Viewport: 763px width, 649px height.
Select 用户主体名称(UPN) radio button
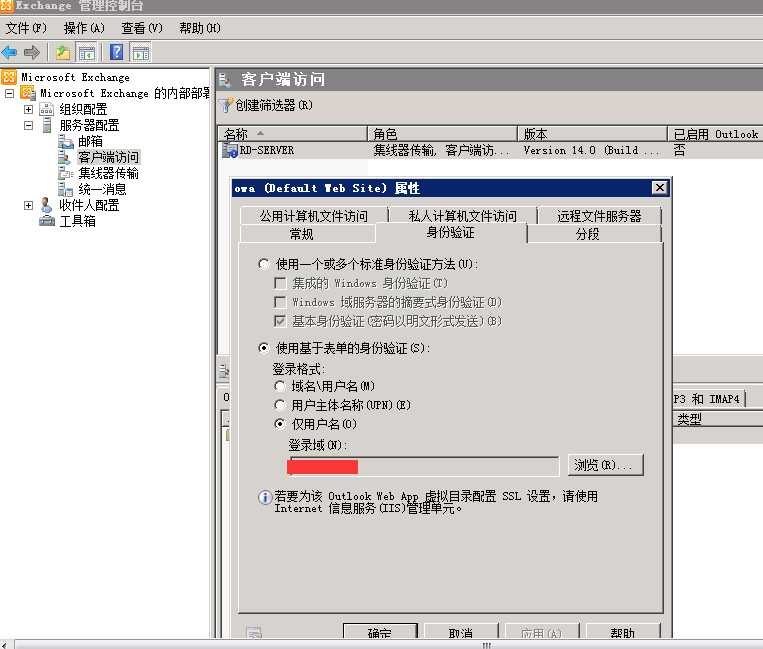pos(279,405)
